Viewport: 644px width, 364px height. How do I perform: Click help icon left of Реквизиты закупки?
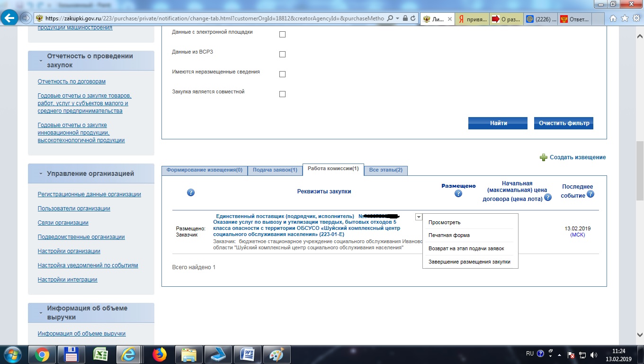pyautogui.click(x=191, y=192)
